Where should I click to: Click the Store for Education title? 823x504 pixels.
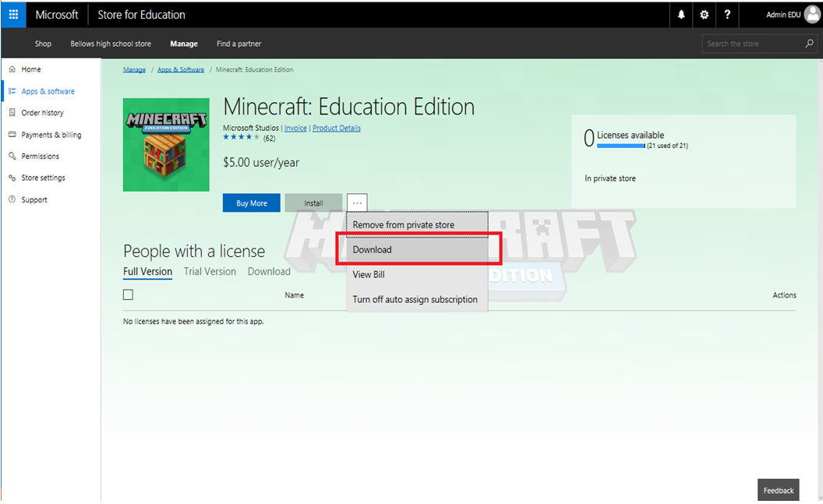(x=141, y=15)
